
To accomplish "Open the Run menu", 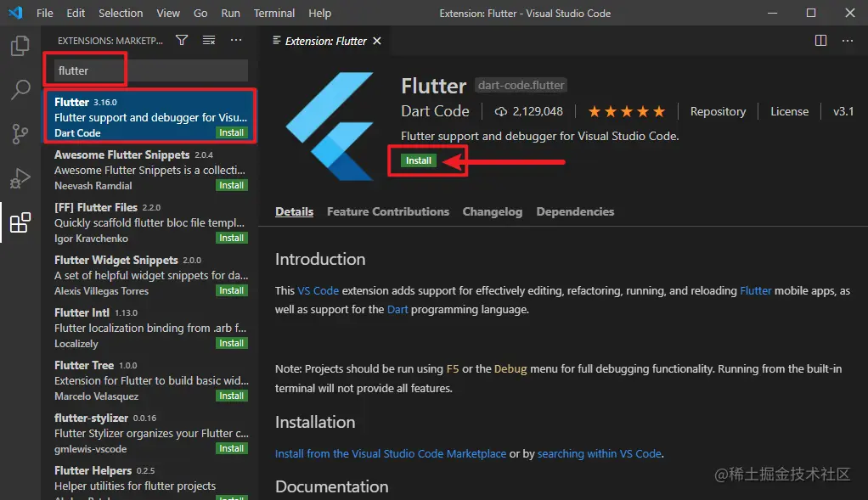I will 230,13.
